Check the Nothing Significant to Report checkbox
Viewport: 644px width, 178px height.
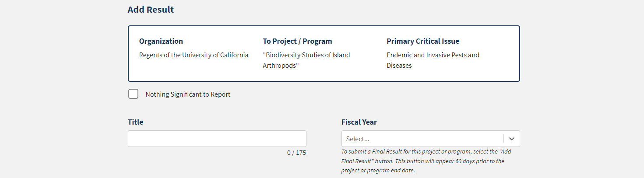[x=133, y=94]
